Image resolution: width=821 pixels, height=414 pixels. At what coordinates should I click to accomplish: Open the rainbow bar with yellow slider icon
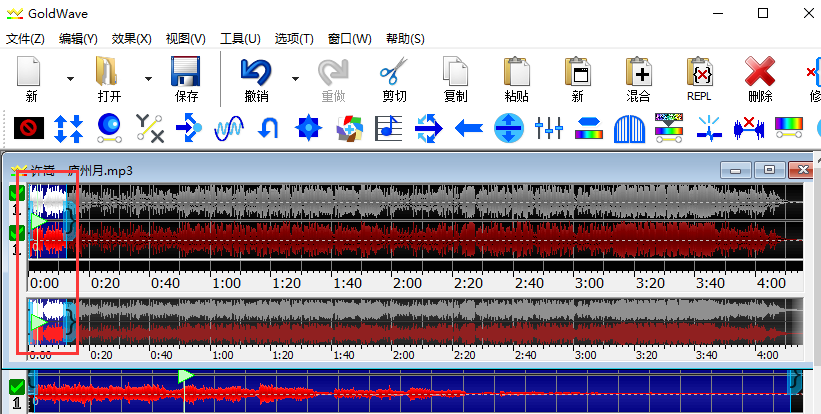pyautogui.click(x=789, y=128)
